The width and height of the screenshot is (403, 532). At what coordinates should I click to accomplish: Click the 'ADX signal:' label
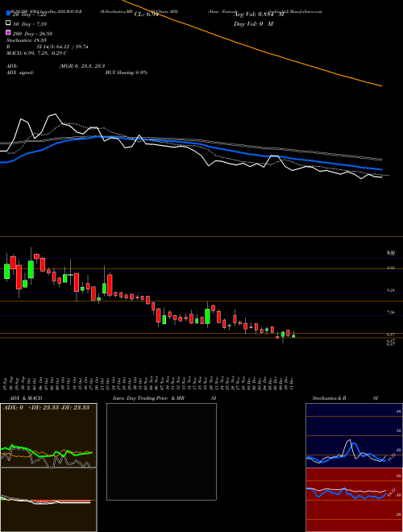pyautogui.click(x=20, y=73)
